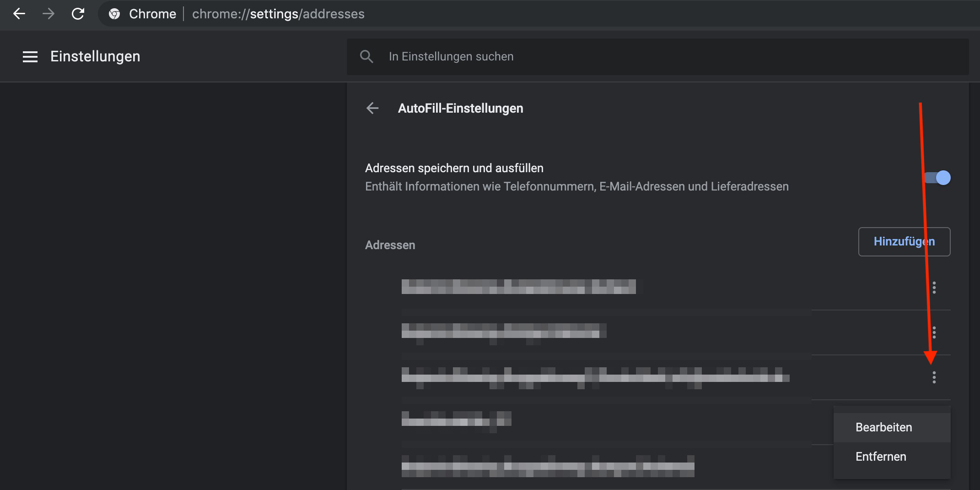The width and height of the screenshot is (980, 490).
Task: Select the fifth blurred address row
Action: pyautogui.click(x=548, y=466)
